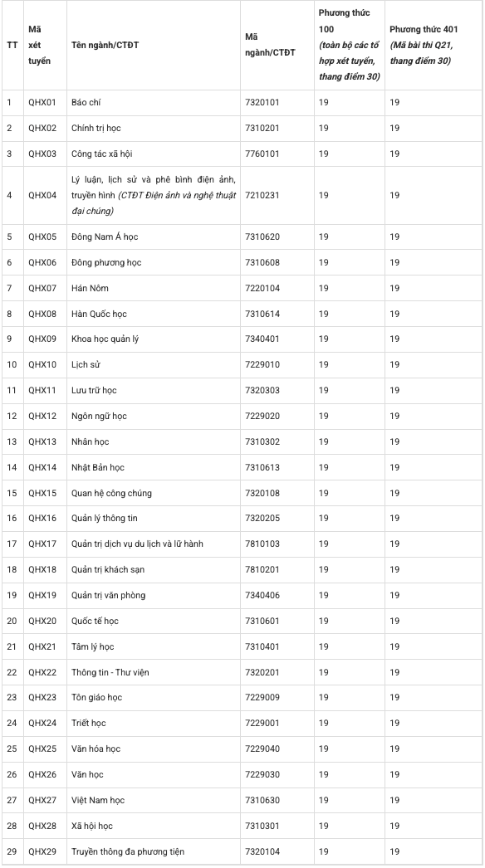The width and height of the screenshot is (485, 868).
Task: Select the QHX12 Ngôn ngữ học code
Action: pos(42,416)
